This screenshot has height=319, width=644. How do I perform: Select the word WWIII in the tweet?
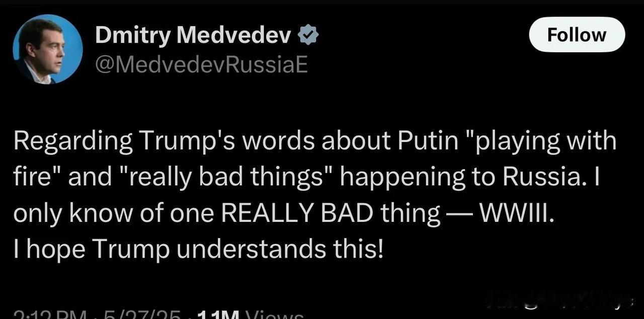[x=518, y=213]
